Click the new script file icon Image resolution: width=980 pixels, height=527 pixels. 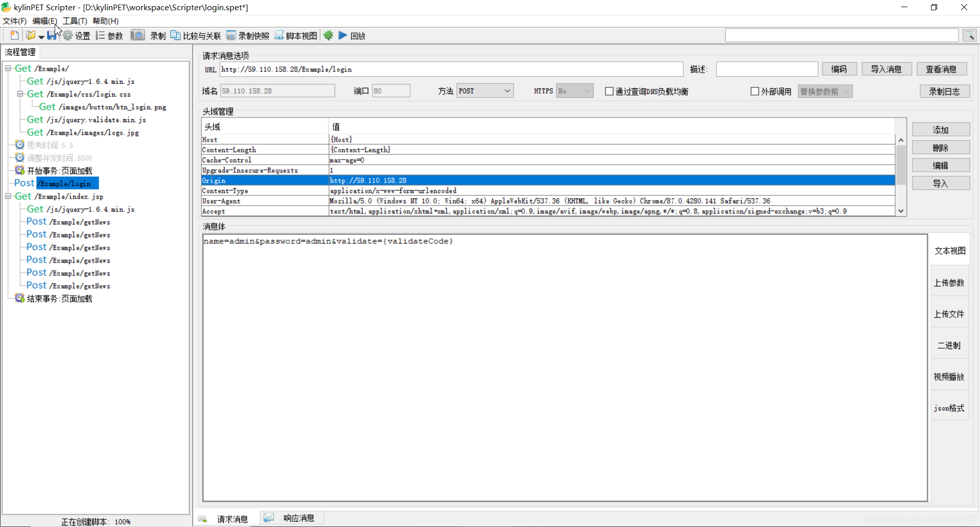coord(15,35)
